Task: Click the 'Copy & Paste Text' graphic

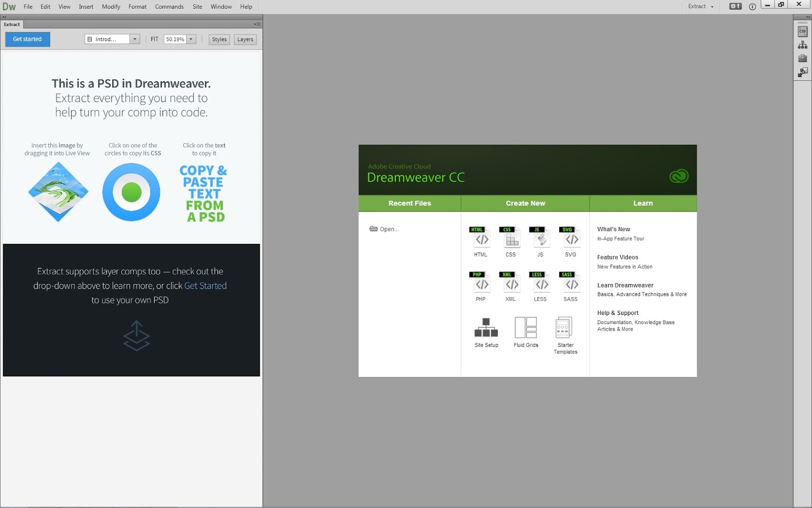Action: 204,194
